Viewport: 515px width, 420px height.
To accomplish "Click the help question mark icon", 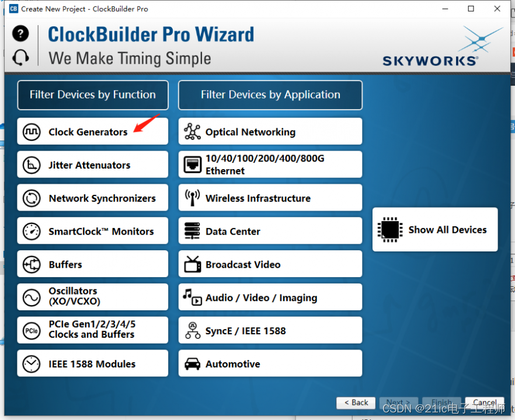I will point(20,33).
